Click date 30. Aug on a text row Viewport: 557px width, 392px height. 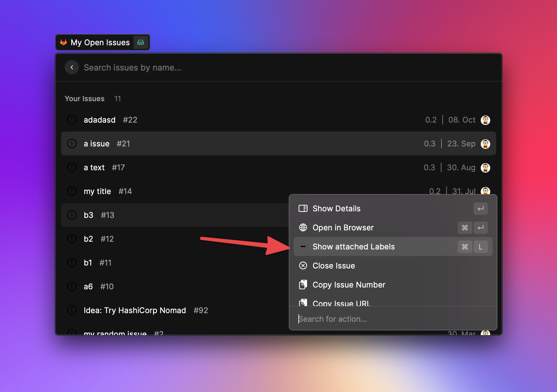click(461, 168)
